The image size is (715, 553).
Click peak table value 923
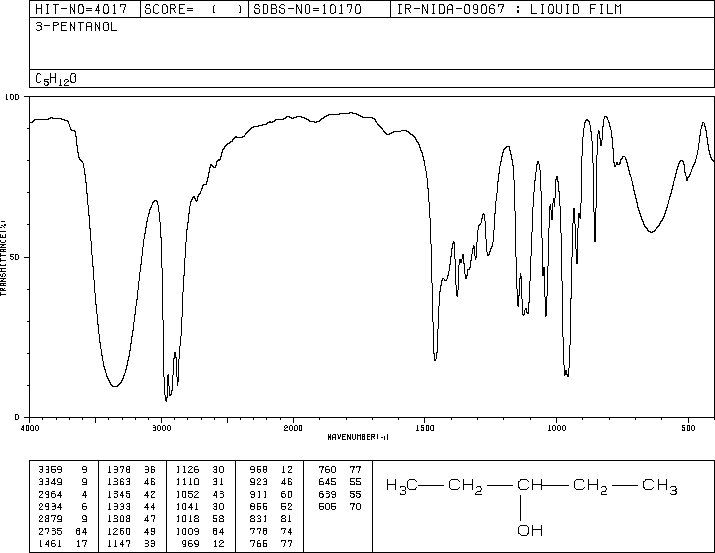coord(258,482)
